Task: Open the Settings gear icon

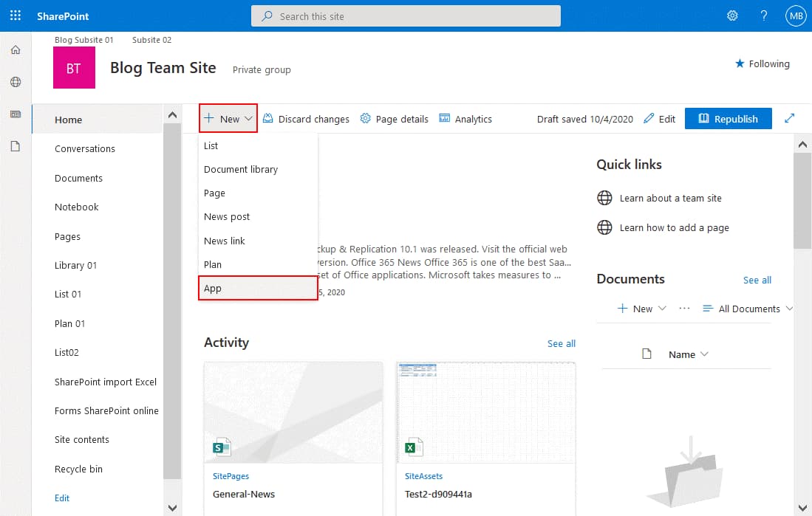Action: pyautogui.click(x=732, y=16)
